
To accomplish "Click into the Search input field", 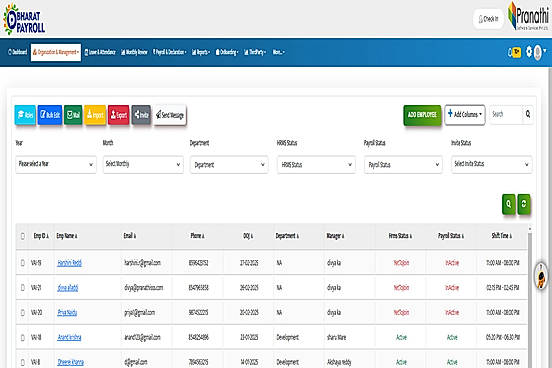I will pos(506,114).
